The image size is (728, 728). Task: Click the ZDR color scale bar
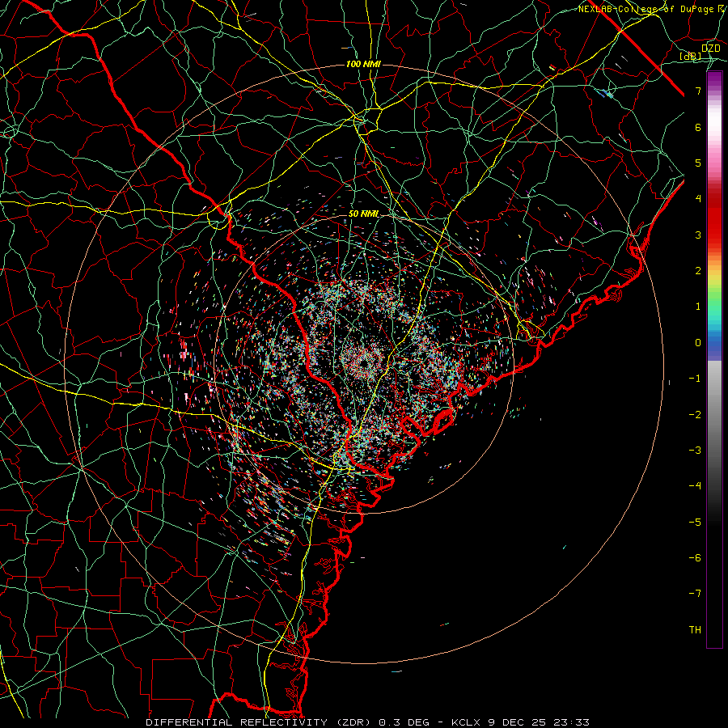(714, 359)
